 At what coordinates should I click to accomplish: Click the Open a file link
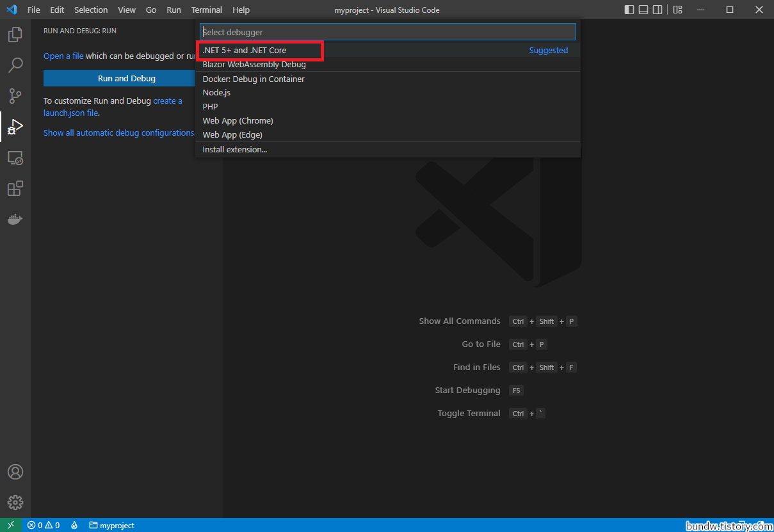[x=63, y=56]
